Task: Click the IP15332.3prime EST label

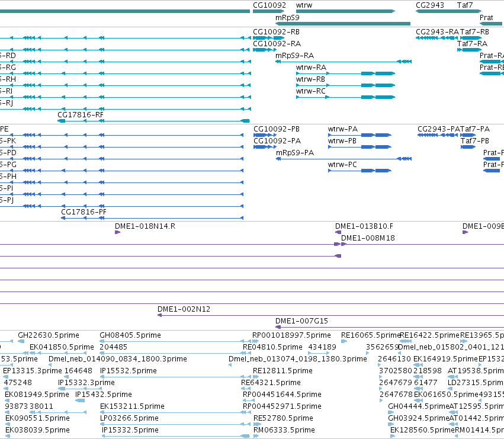Action: click(x=86, y=383)
